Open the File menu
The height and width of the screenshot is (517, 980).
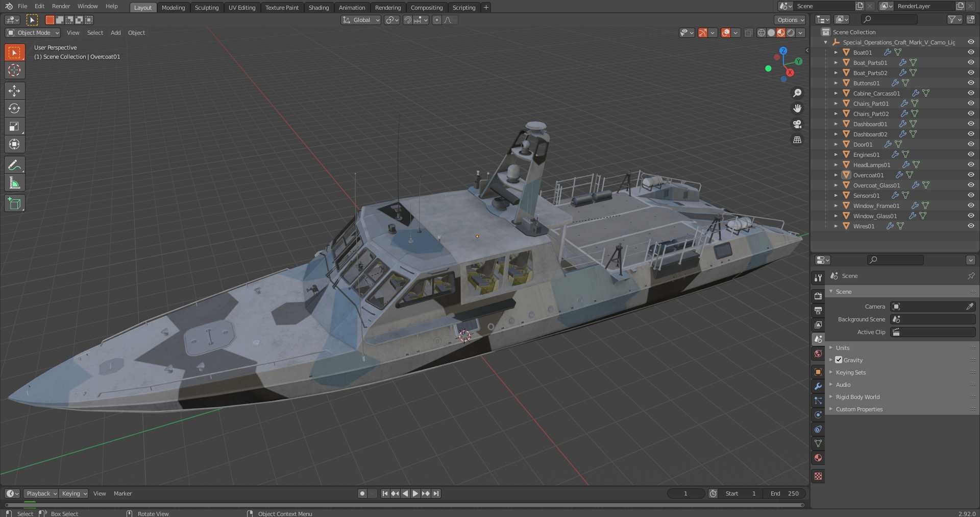coord(22,6)
